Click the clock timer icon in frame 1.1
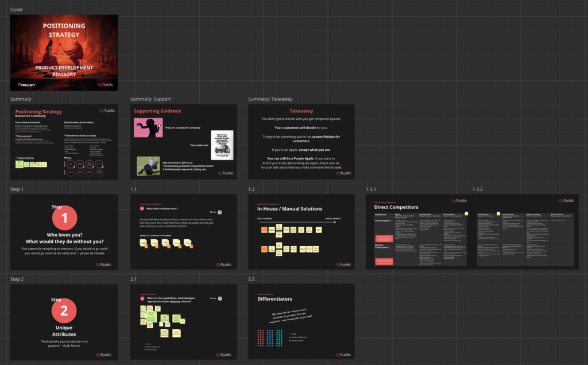This screenshot has height=365, width=588. [220, 212]
